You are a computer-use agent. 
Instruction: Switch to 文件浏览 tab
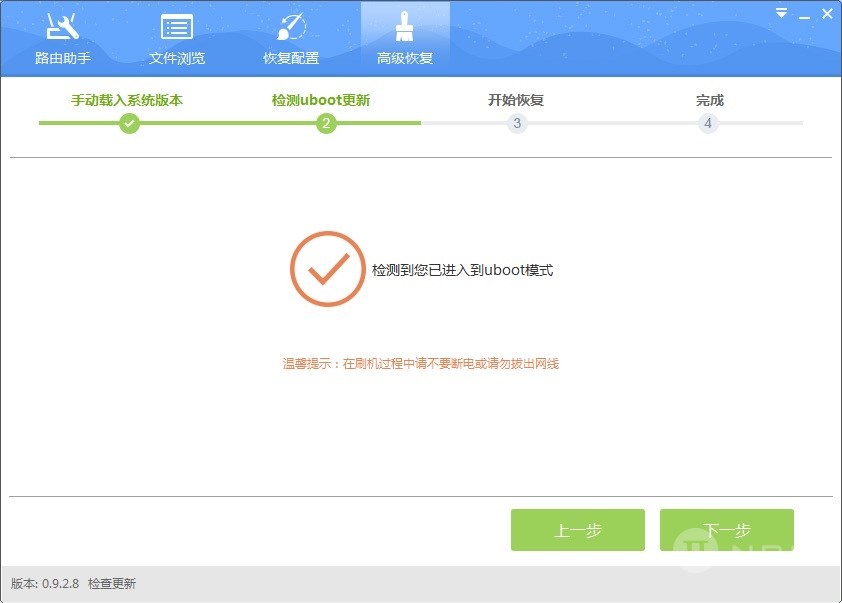click(177, 39)
